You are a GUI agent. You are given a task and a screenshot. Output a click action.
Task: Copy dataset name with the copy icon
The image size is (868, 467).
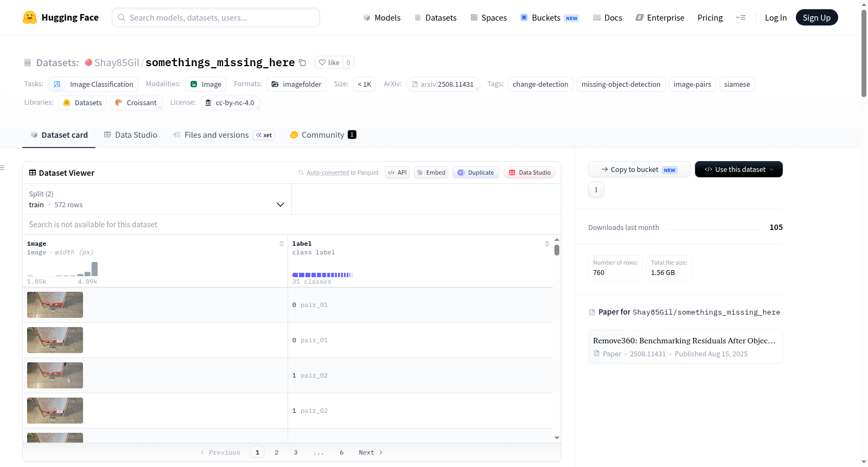303,62
